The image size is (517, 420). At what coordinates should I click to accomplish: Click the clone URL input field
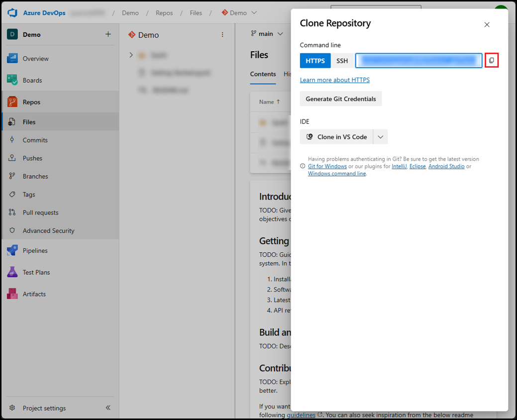[418, 61]
